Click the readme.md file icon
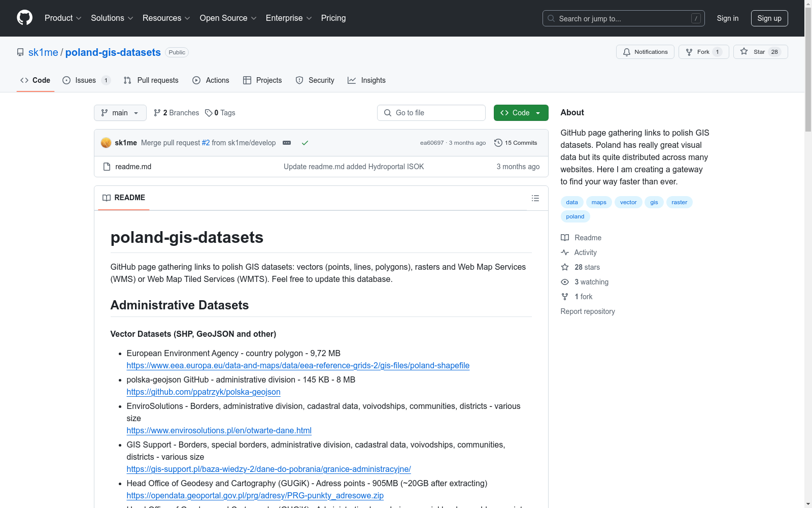 point(107,167)
